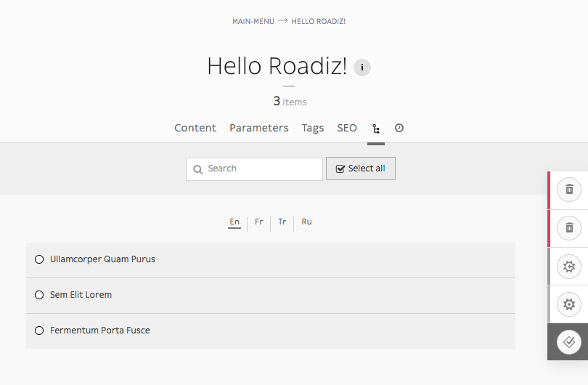
Task: Switch to the Ru translation
Action: pos(306,222)
